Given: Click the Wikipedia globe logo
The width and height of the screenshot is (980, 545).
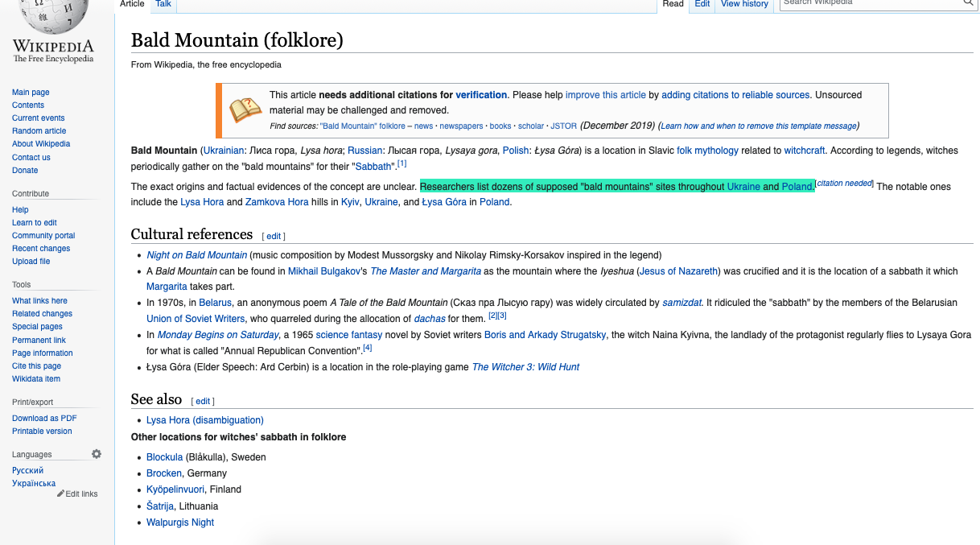Looking at the screenshot, I should coord(53,16).
